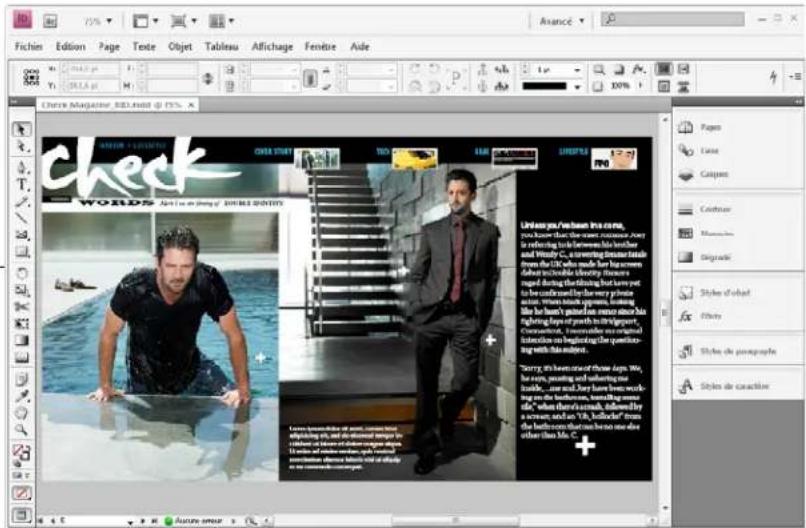Select the Pencil tool
Viewport: 806px width, 528px height.
pos(22,201)
